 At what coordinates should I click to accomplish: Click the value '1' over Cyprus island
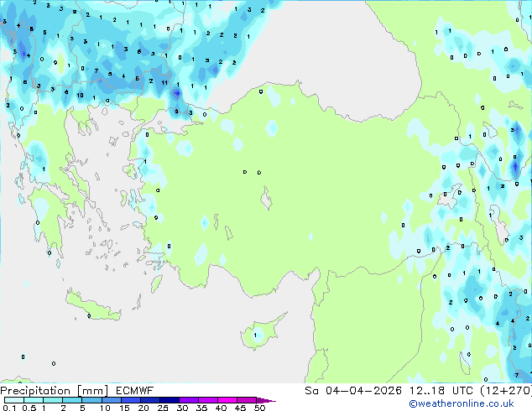click(x=255, y=335)
